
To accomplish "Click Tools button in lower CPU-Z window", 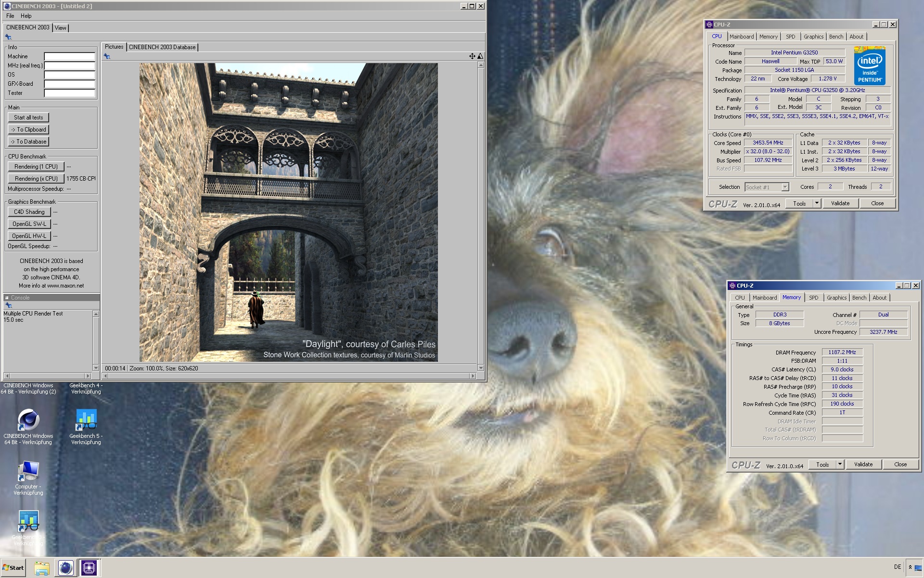I will (x=822, y=465).
